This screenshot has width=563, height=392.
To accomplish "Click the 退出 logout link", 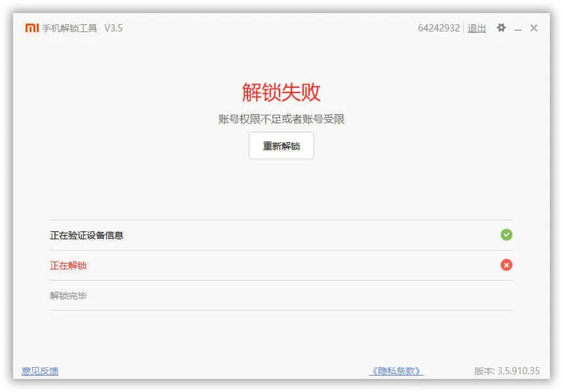I will coord(476,28).
